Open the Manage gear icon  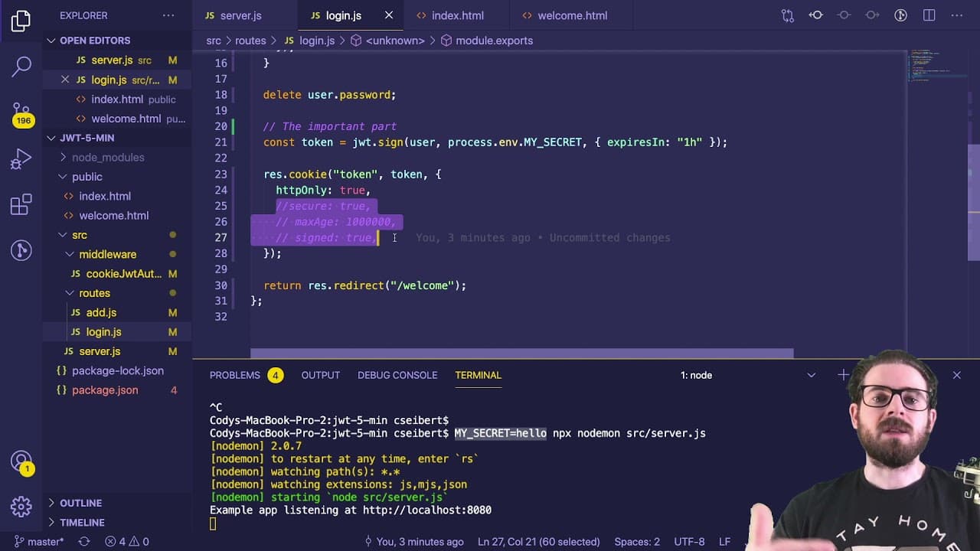click(x=21, y=507)
